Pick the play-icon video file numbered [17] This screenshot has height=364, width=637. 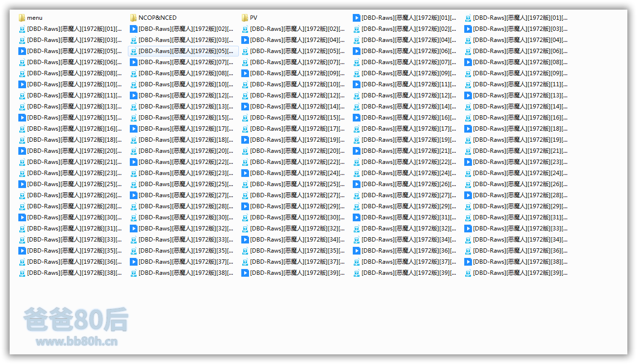182,129
